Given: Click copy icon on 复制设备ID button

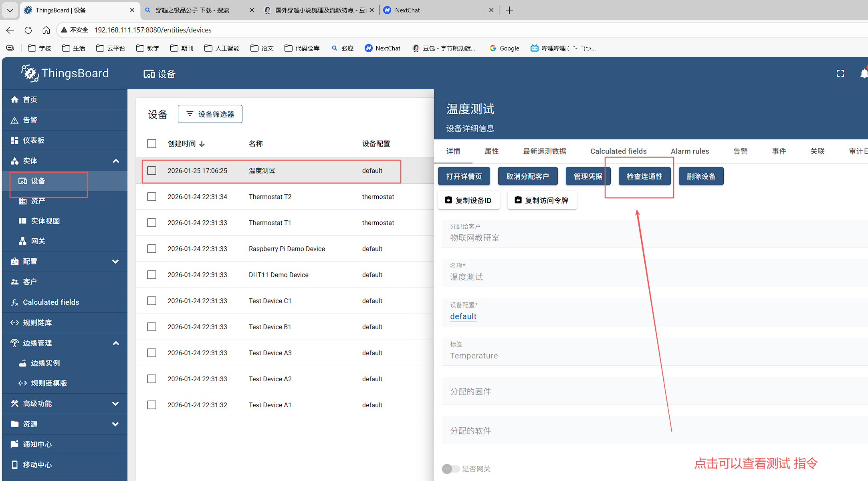Looking at the screenshot, I should click(448, 200).
